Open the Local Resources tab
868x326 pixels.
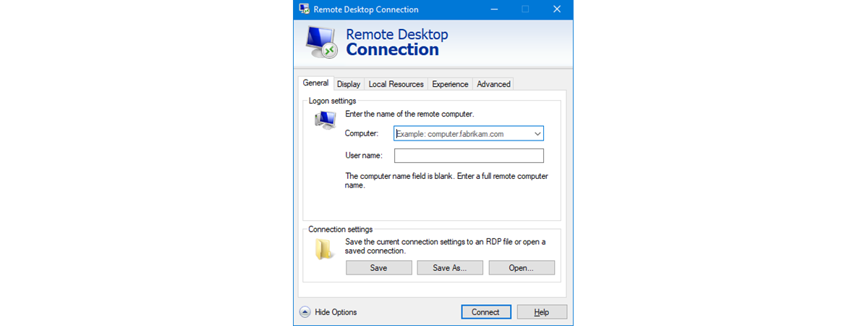click(x=396, y=84)
